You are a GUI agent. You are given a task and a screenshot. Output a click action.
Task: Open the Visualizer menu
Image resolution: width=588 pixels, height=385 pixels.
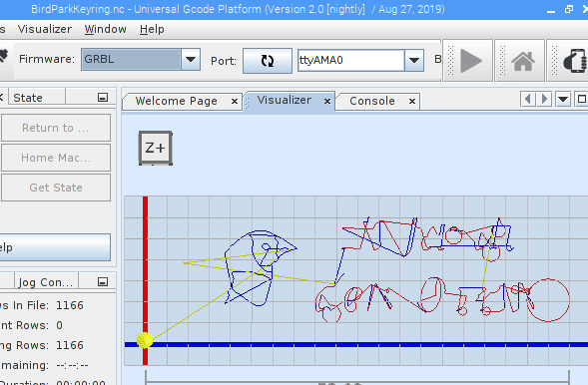[x=45, y=29]
